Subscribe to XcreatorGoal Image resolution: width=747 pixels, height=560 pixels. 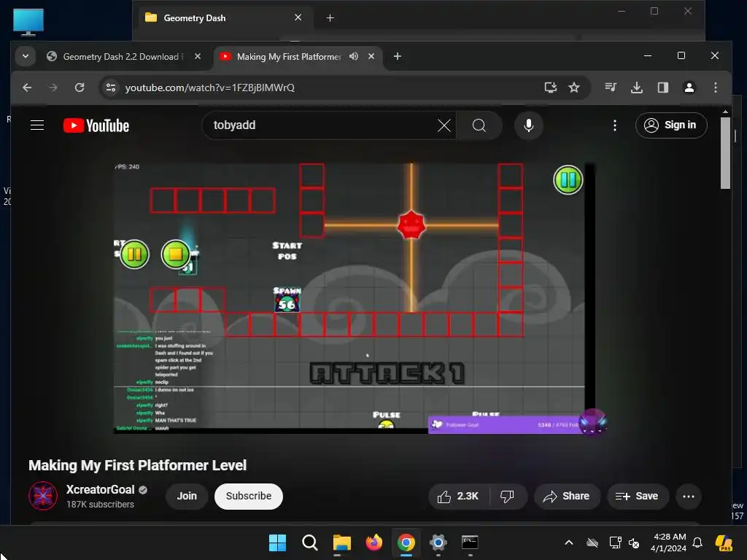[248, 496]
